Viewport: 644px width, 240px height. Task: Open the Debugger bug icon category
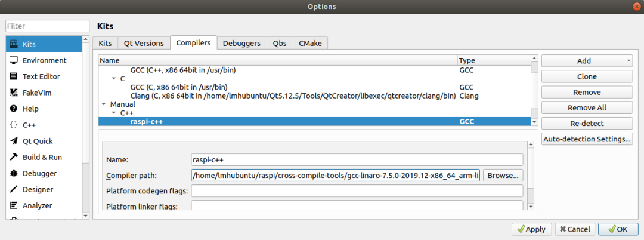tap(13, 173)
